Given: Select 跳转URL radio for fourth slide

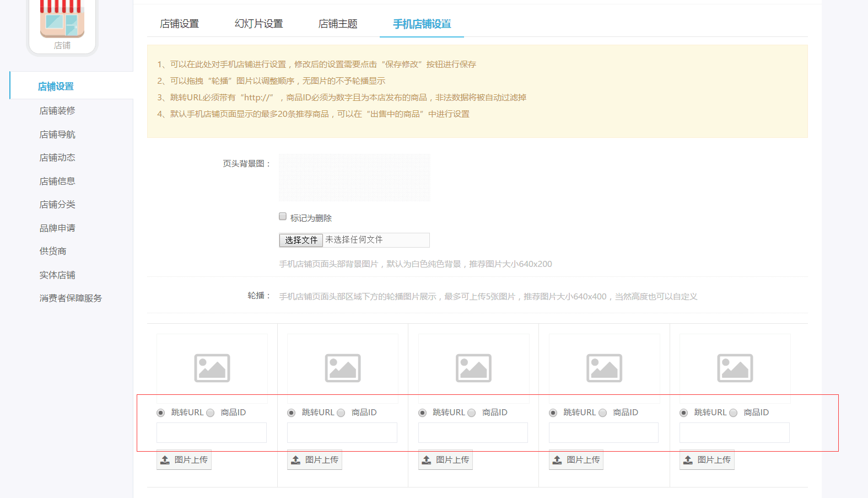Looking at the screenshot, I should point(553,413).
